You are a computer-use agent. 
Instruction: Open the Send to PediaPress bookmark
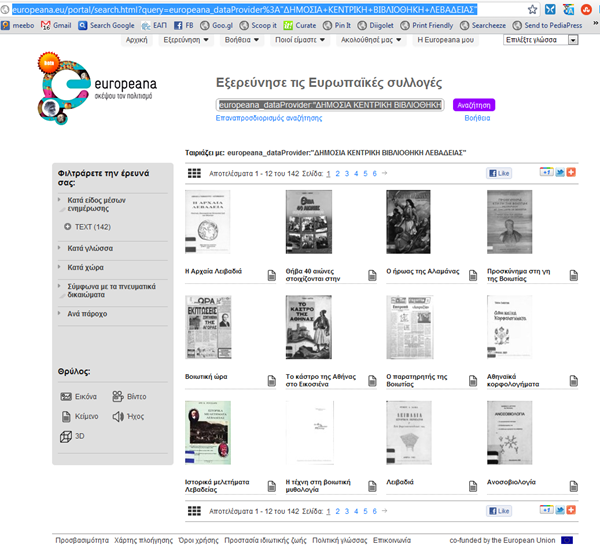[x=548, y=25]
